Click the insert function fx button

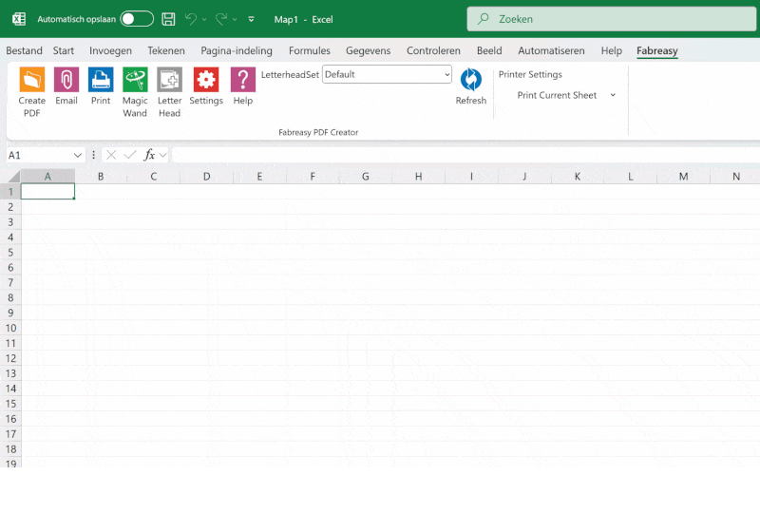[x=150, y=155]
